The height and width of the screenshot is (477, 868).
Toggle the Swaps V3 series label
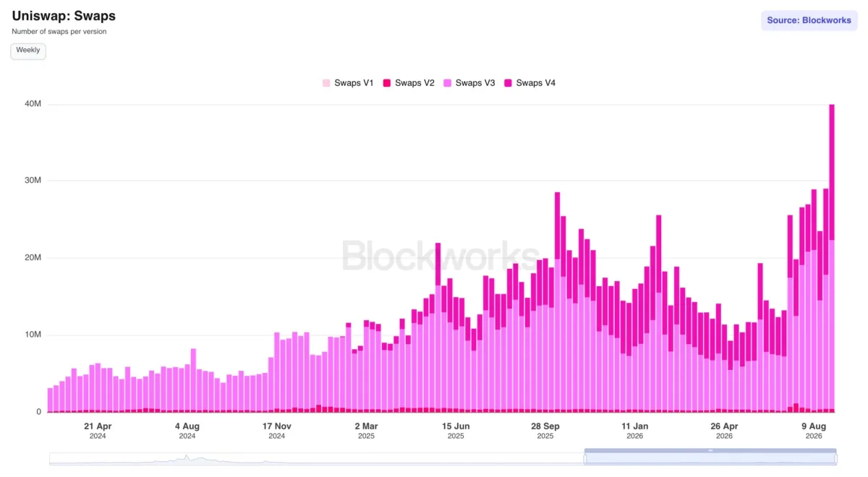click(475, 83)
